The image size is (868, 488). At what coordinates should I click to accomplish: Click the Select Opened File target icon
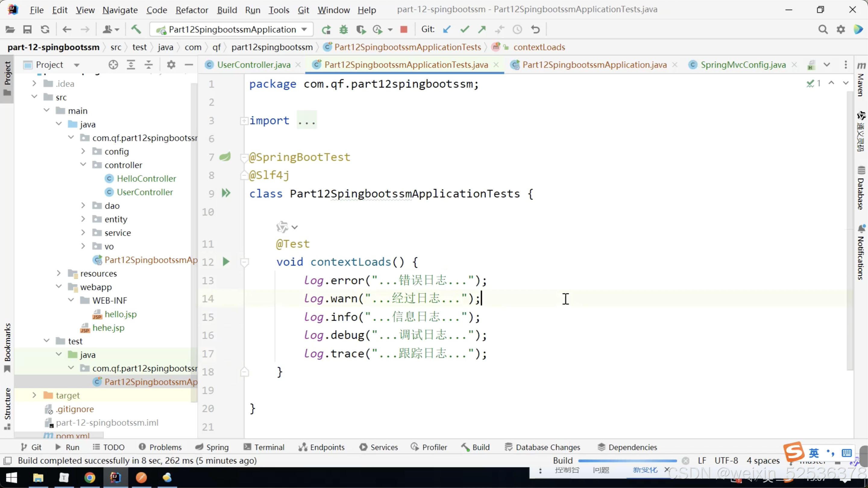[x=113, y=65]
